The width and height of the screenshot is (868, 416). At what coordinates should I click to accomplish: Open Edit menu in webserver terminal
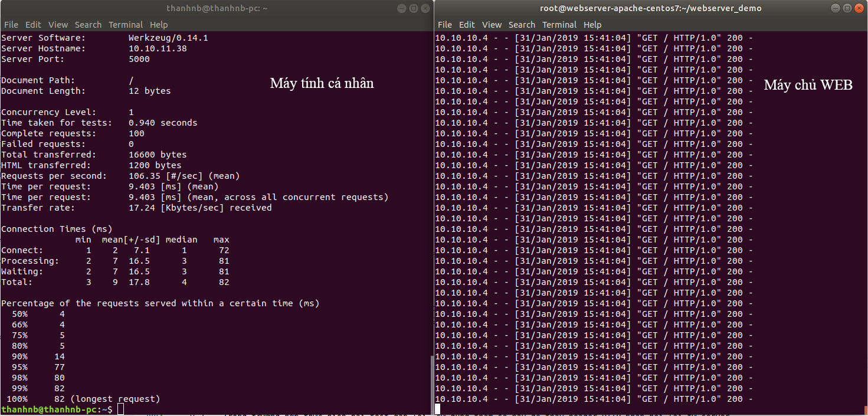[467, 25]
